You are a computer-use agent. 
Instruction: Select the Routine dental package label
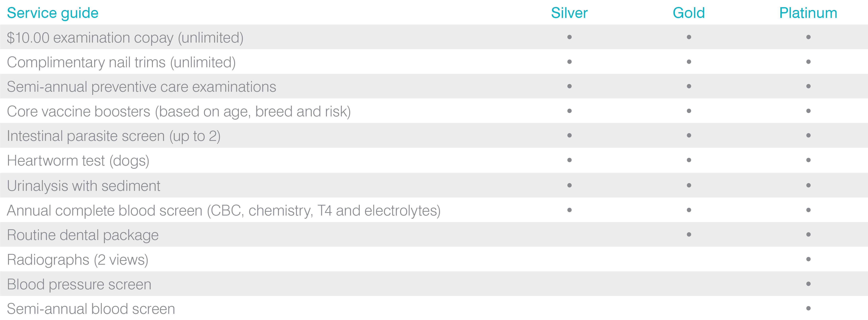[x=83, y=235]
